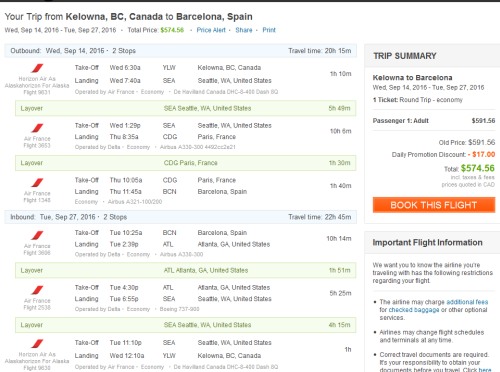The height and width of the screenshot is (372, 500).
Task: Click the Air France logo for flight 2538
Action: [x=37, y=290]
